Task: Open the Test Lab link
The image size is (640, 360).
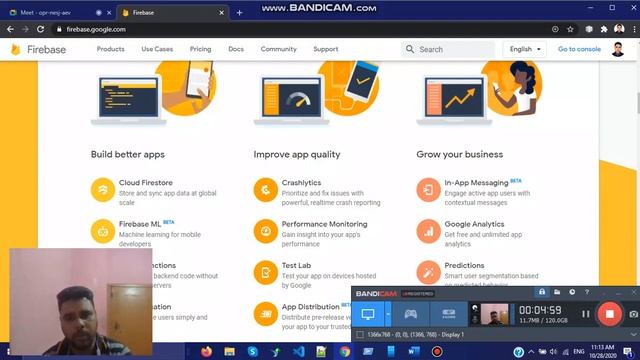Action: click(296, 265)
